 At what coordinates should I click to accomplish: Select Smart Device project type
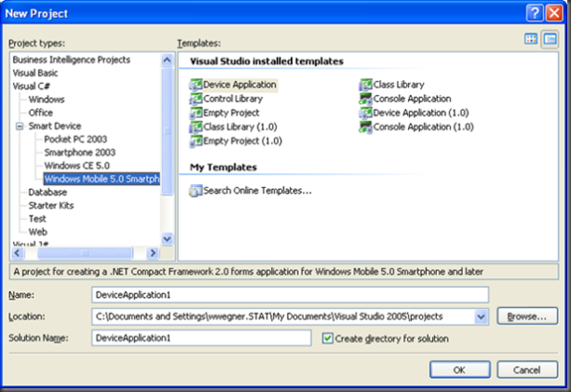click(x=55, y=126)
